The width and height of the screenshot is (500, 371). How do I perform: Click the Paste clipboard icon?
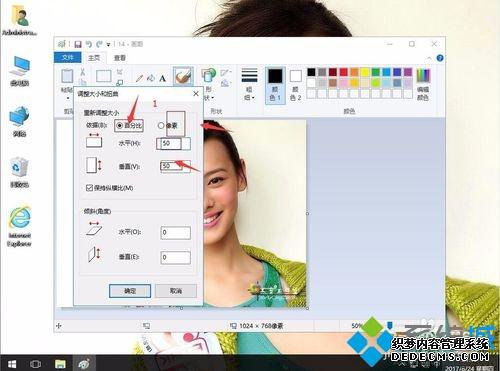tap(67, 76)
